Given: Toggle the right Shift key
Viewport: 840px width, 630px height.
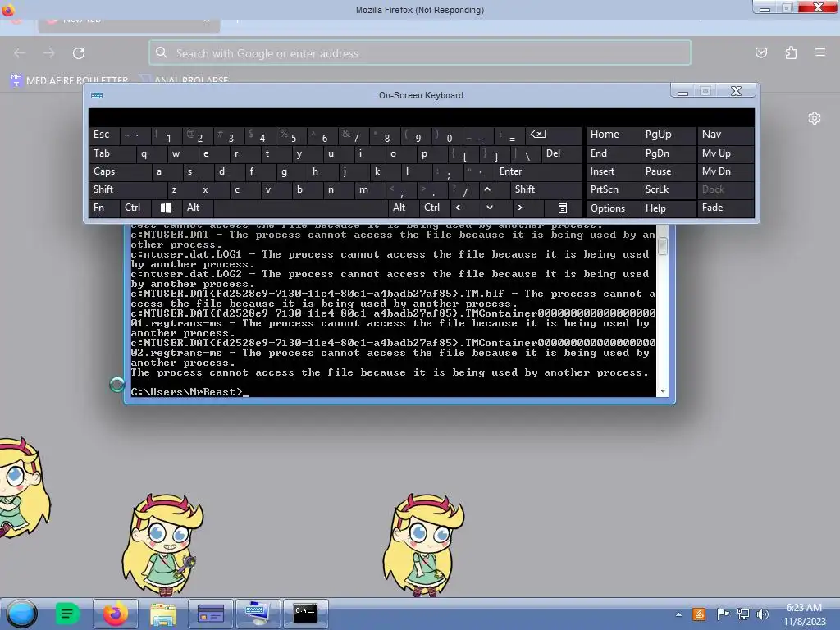Looking at the screenshot, I should click(x=546, y=189).
